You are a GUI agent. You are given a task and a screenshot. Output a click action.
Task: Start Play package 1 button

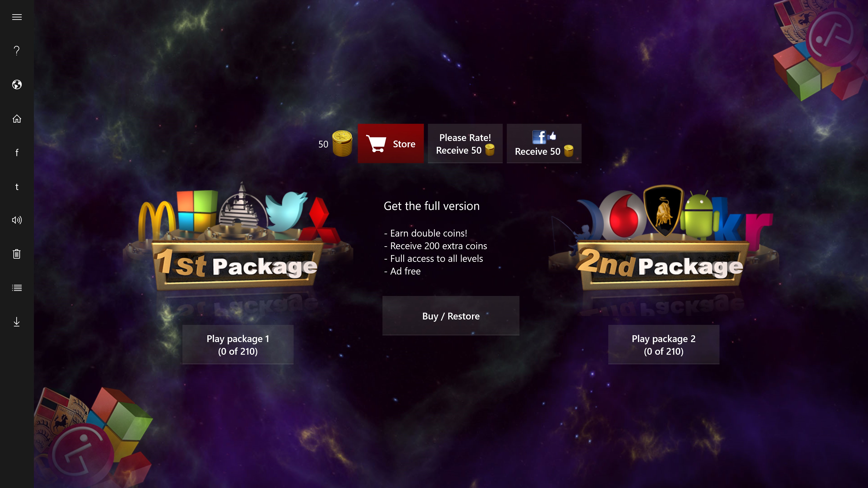(238, 345)
